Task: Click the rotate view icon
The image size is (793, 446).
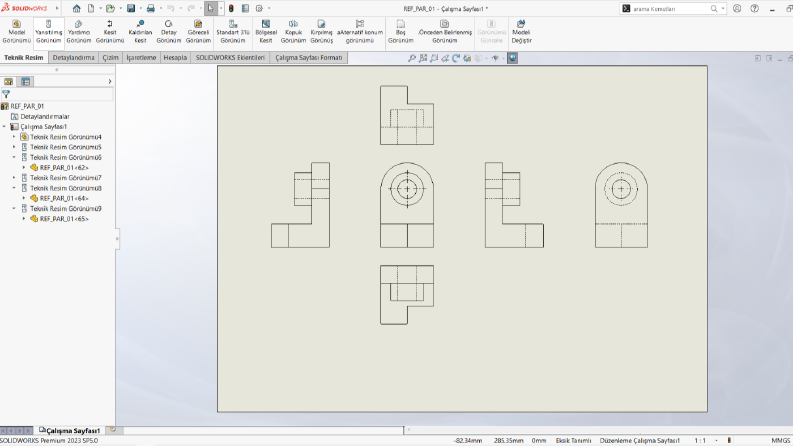Action: (456, 58)
